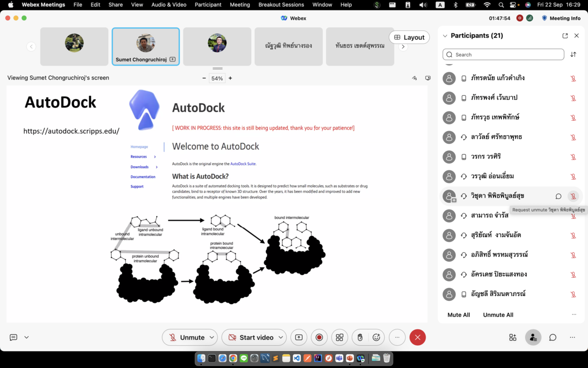Click the Share content icon in toolbar
This screenshot has height=368, width=588.
coord(299,338)
